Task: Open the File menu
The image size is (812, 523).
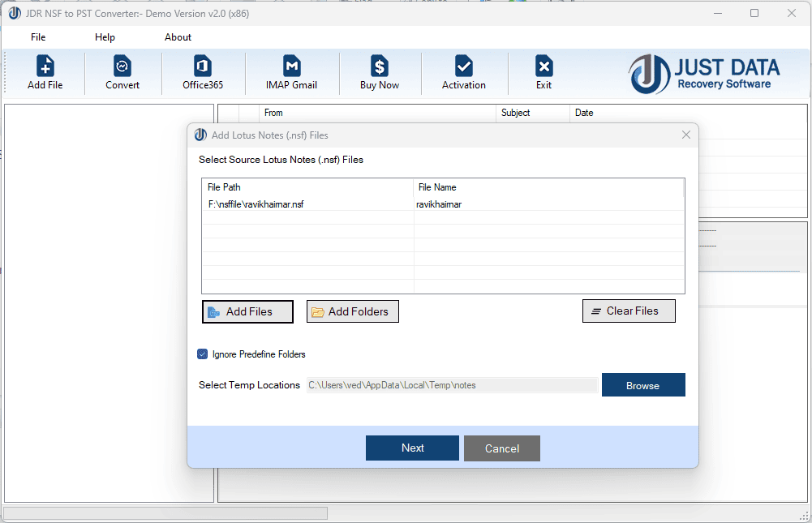Action: coord(37,36)
